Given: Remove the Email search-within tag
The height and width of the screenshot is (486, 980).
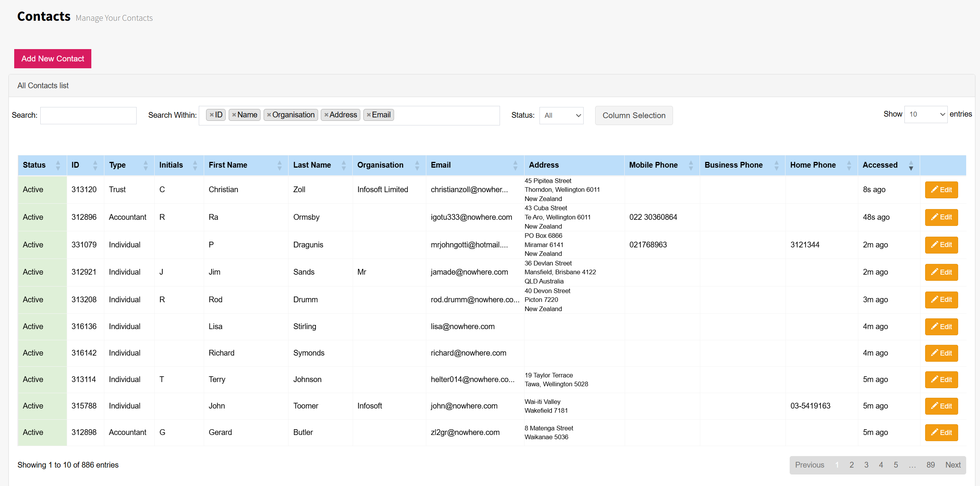Looking at the screenshot, I should point(369,115).
